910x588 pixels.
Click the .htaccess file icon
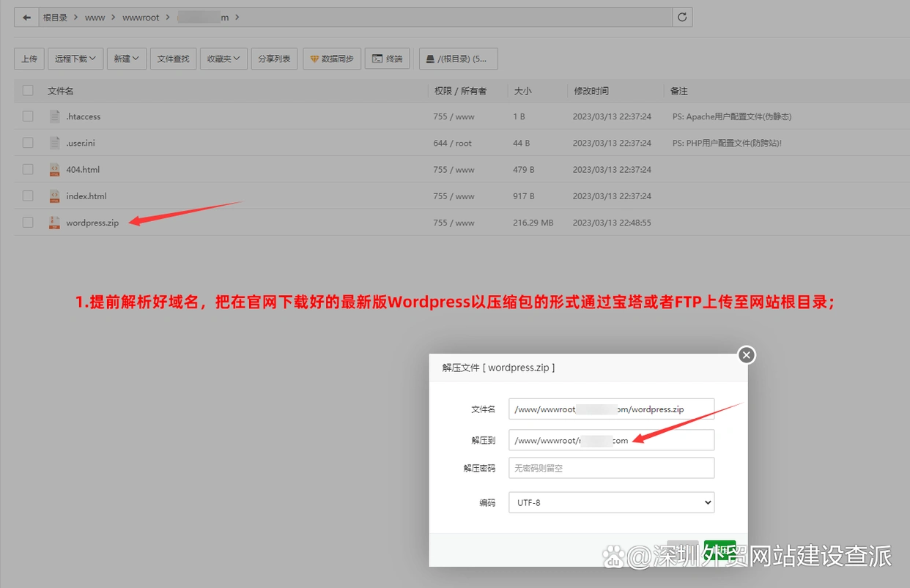coord(55,116)
